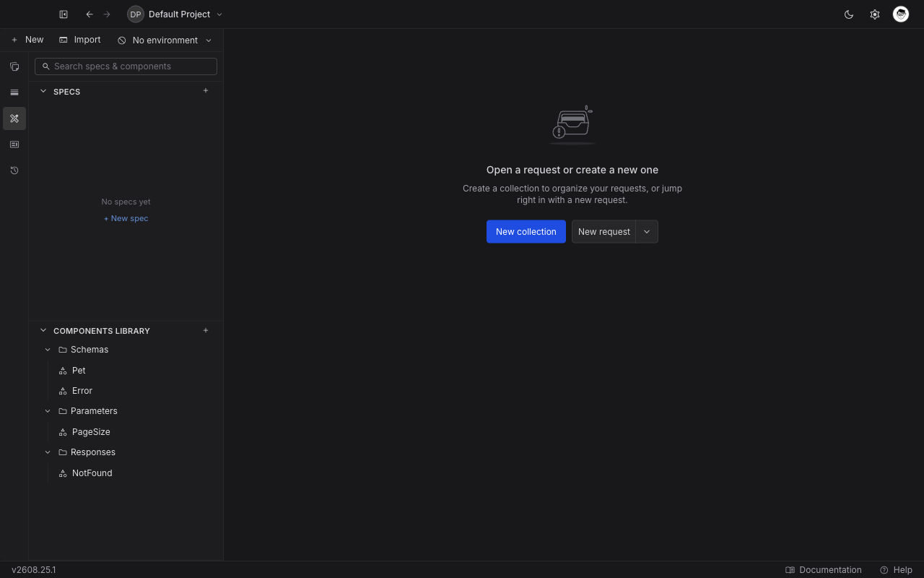924x578 pixels.
Task: Collapse the Parameters folder chevron
Action: [x=48, y=411]
